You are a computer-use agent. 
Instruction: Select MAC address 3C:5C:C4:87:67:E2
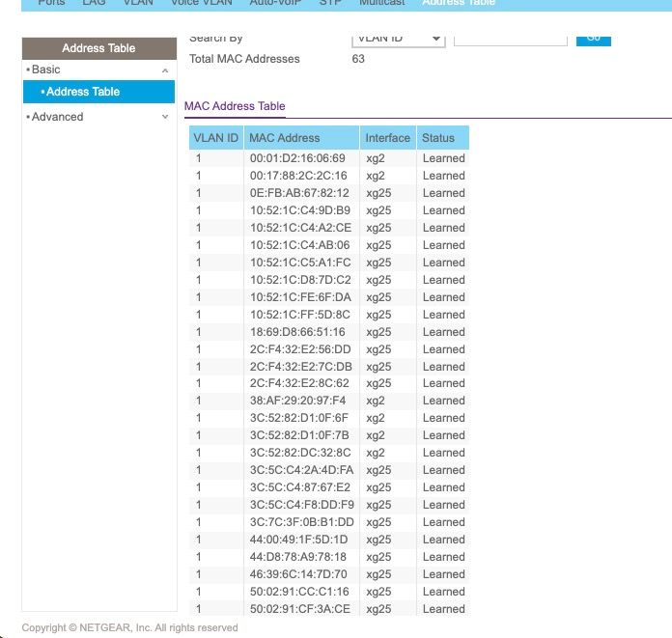[300, 487]
